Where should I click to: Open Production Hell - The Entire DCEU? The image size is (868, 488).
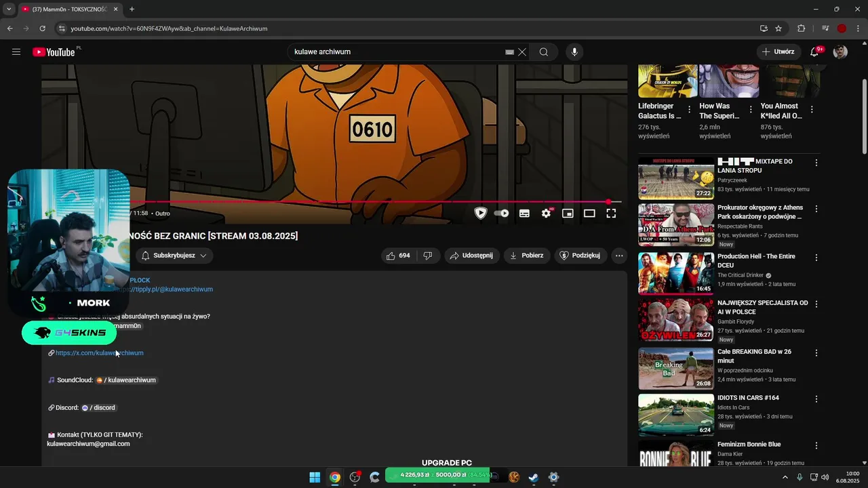point(756,260)
